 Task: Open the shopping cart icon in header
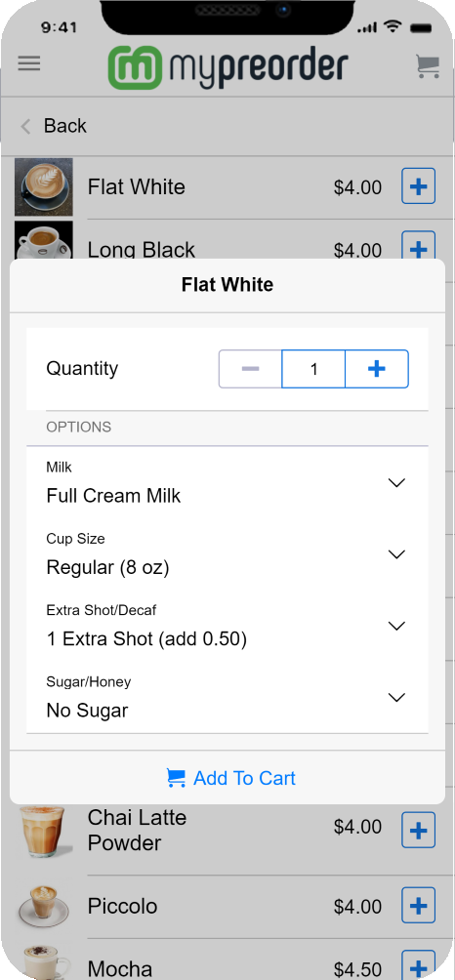pyautogui.click(x=428, y=66)
